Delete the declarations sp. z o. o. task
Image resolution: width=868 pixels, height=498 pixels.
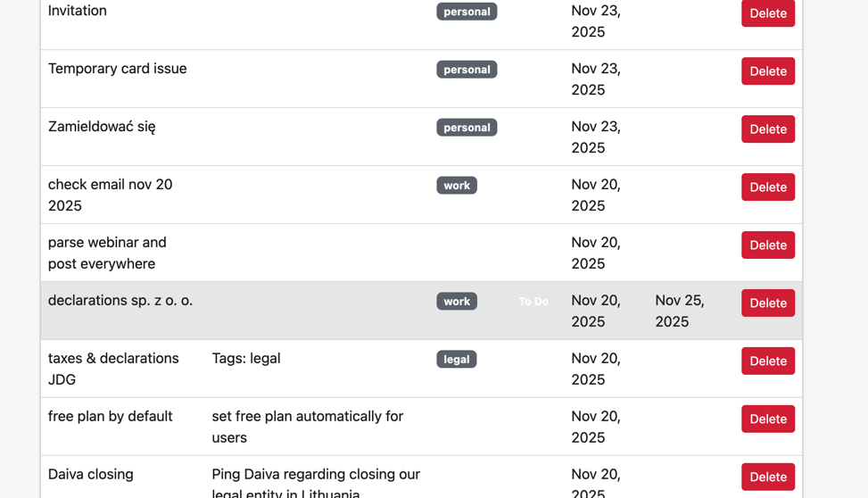pyautogui.click(x=767, y=303)
